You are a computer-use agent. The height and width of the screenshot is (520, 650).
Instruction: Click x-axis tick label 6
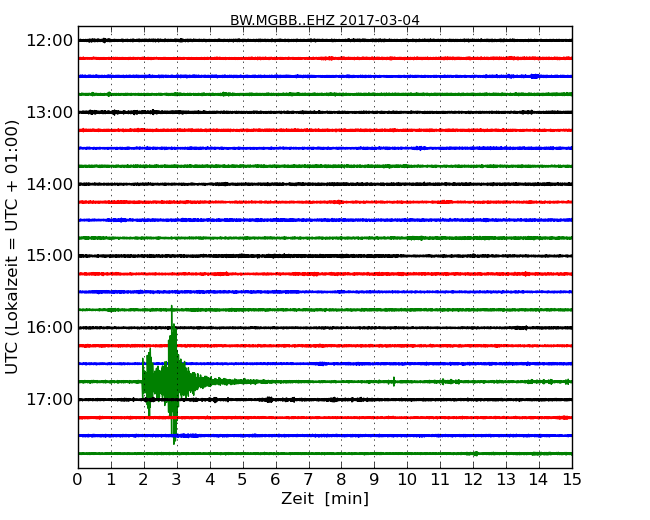276,480
